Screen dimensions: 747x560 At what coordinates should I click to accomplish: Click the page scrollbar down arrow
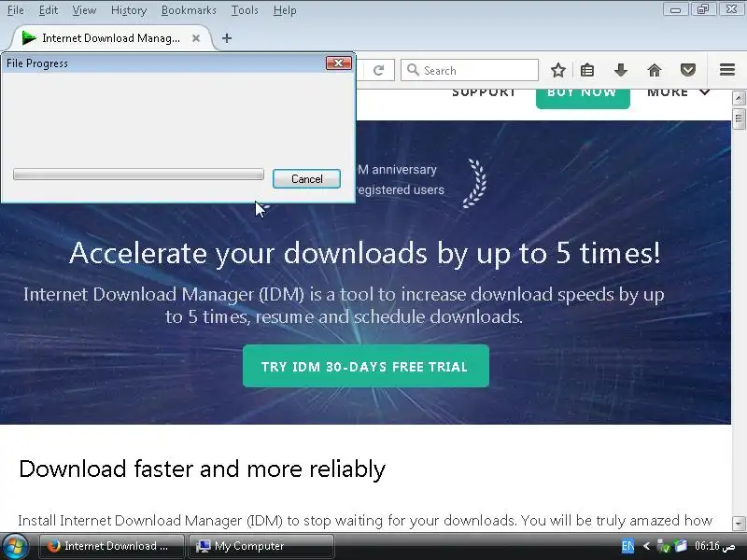click(739, 524)
